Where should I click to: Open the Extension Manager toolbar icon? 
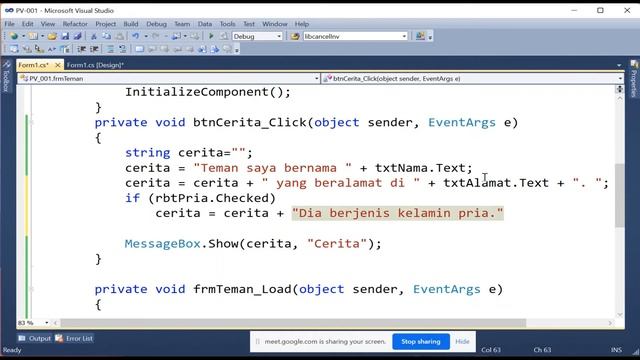click(420, 36)
